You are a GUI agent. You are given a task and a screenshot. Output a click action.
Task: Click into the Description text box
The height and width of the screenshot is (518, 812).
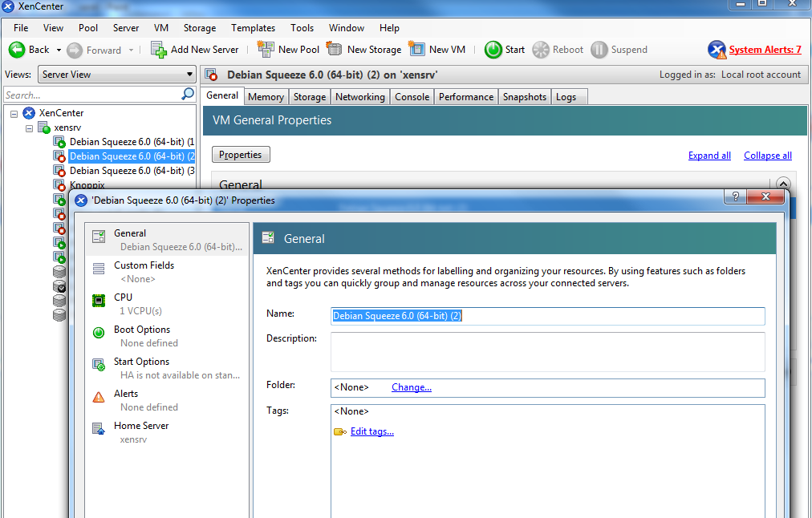(x=547, y=352)
